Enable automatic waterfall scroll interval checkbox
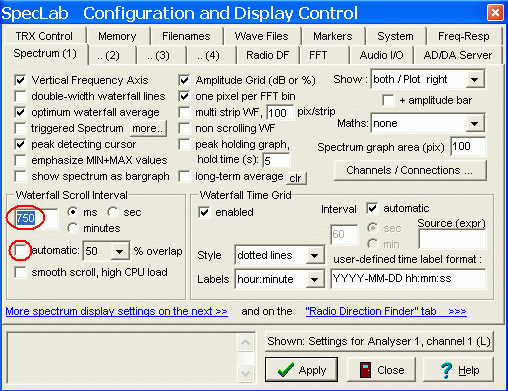Image resolution: width=508 pixels, height=391 pixels. pyautogui.click(x=21, y=250)
